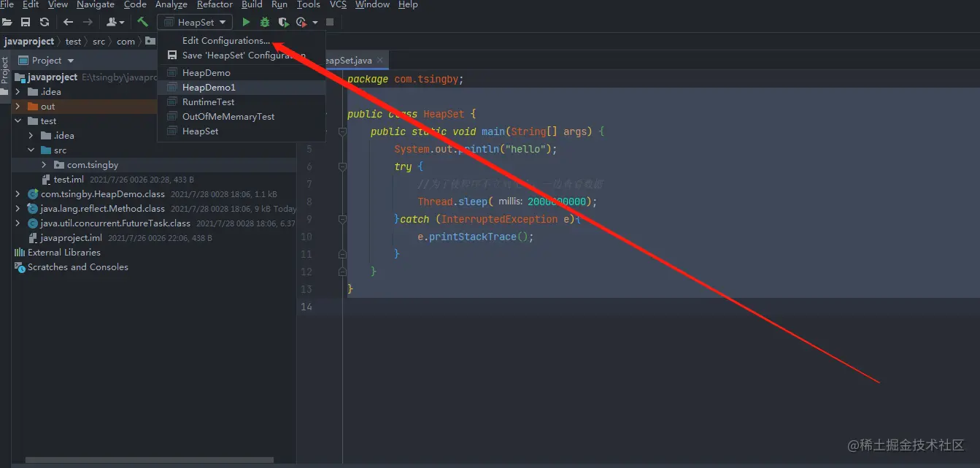
Task: Click the Scratches and Consoles icon
Action: click(x=20, y=267)
